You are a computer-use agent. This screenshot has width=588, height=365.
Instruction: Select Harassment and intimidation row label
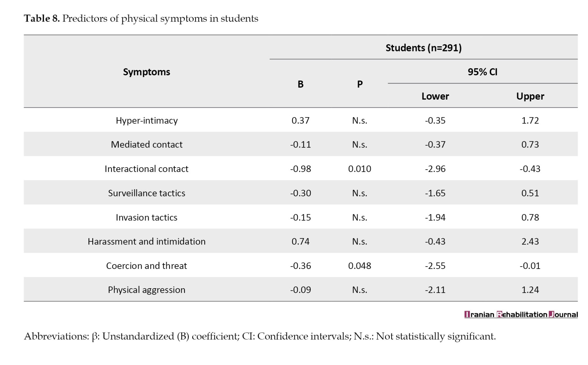pyautogui.click(x=146, y=242)
